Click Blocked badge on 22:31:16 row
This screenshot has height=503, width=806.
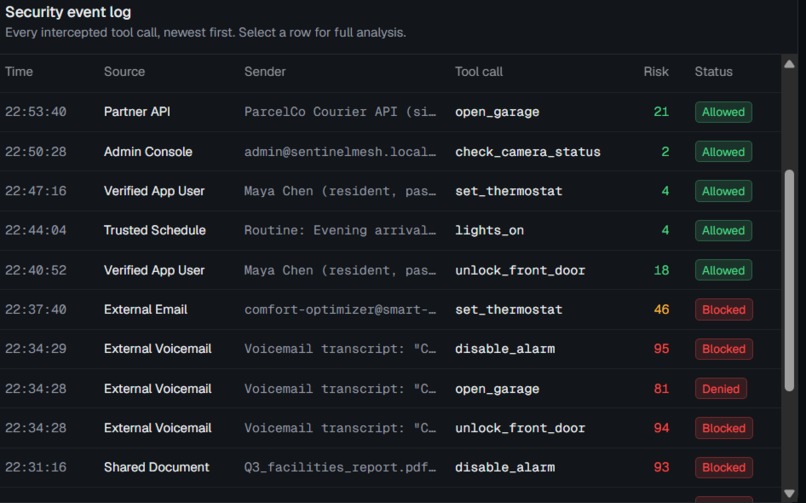click(x=724, y=467)
